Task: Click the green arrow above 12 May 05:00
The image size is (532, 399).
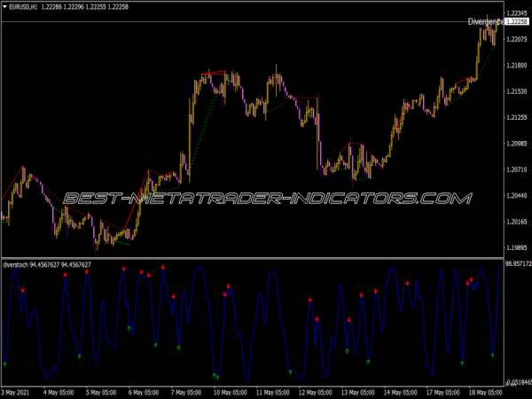Action: point(290,371)
